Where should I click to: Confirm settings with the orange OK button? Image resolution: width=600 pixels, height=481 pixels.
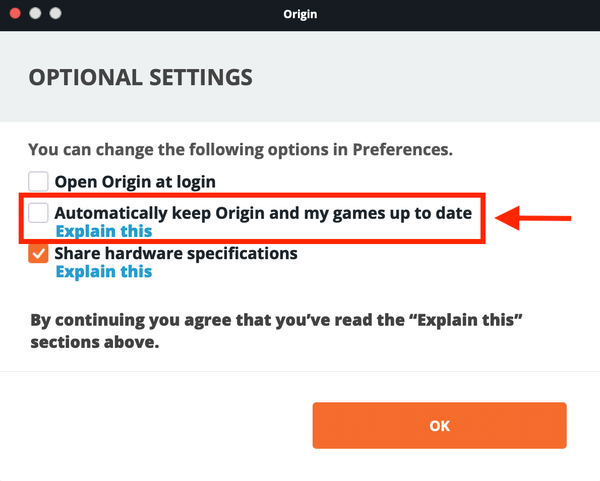439,426
